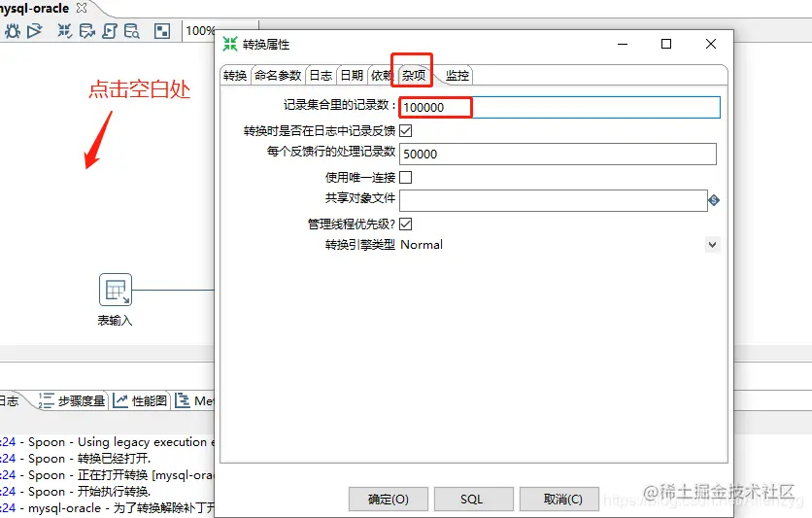This screenshot has width=812, height=518.
Task: Click the explore database toolbar icon
Action: click(131, 31)
